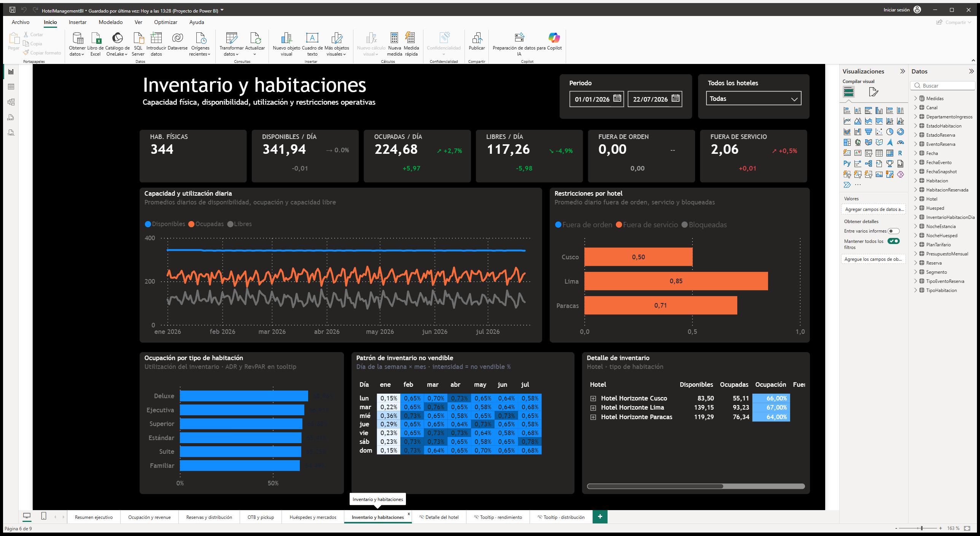The width and height of the screenshot is (980, 536).
Task: Select the globe map visual
Action: tap(857, 143)
